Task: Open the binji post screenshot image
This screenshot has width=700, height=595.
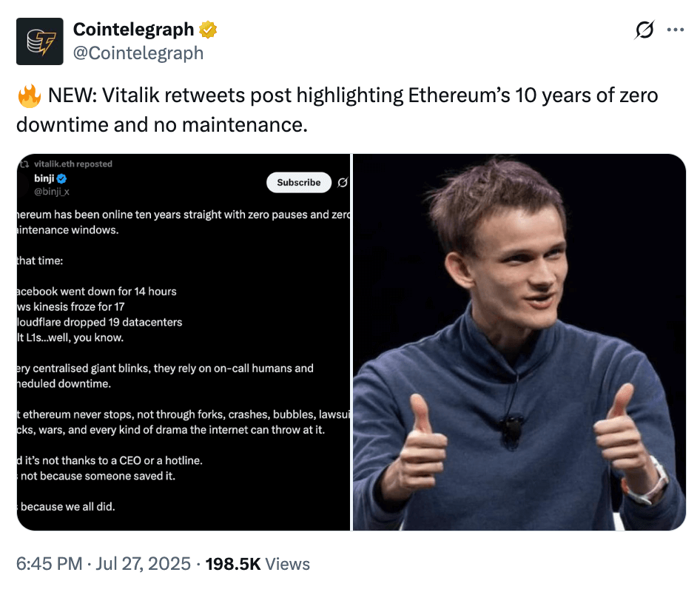Action: tap(183, 342)
